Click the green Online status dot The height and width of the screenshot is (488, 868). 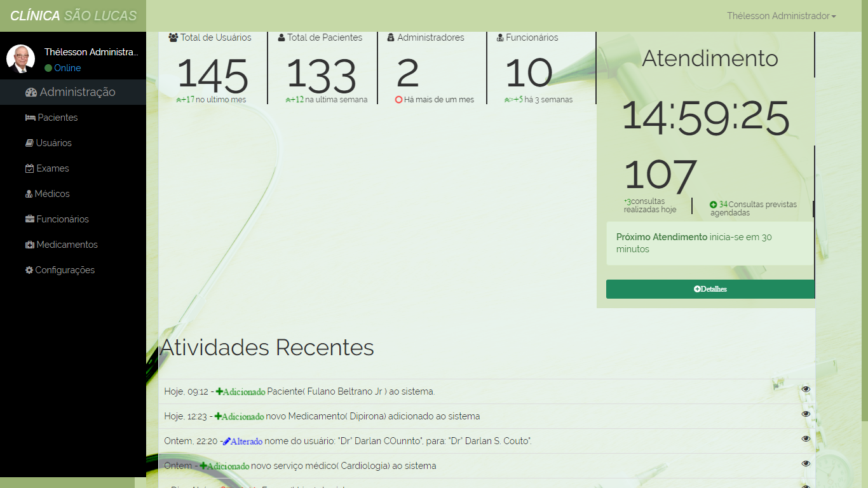click(48, 68)
